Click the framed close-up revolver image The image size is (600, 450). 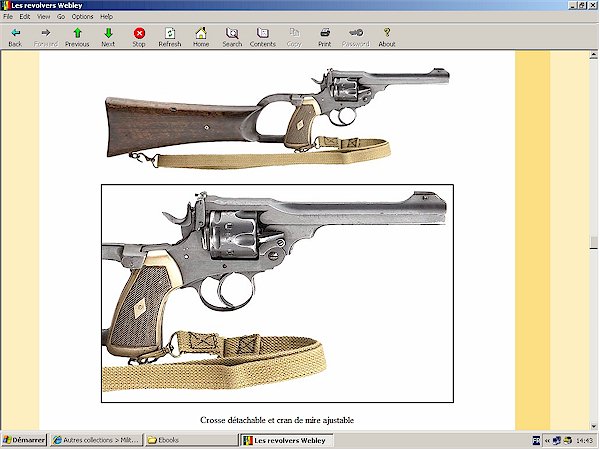(277, 293)
